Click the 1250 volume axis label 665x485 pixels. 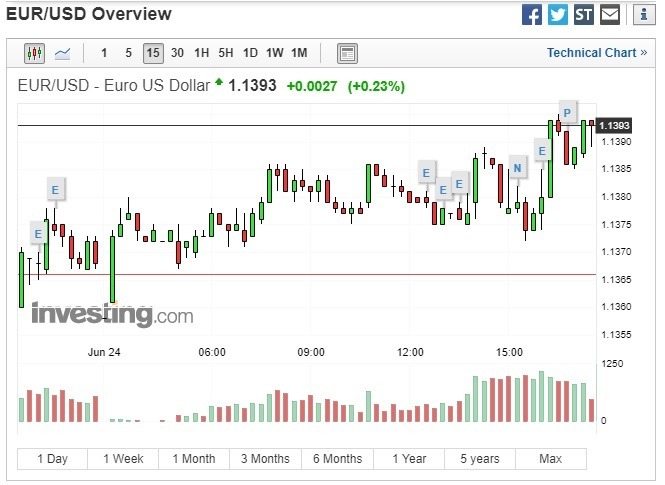[612, 364]
